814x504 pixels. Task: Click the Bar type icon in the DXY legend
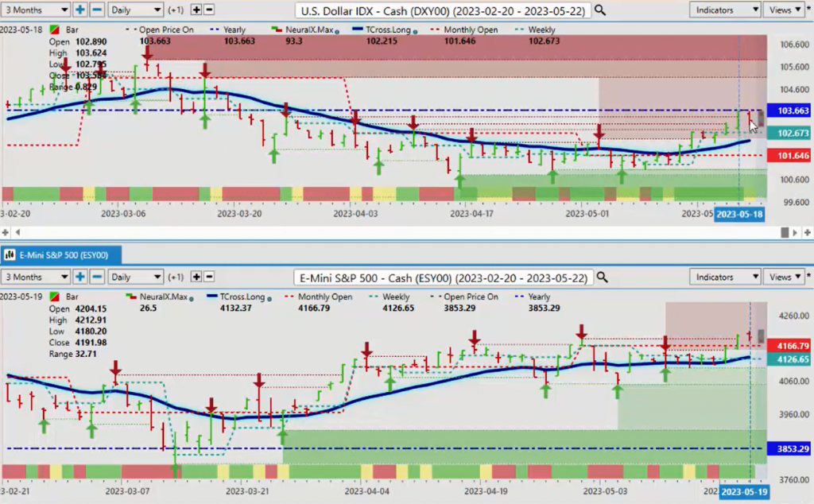click(55, 29)
